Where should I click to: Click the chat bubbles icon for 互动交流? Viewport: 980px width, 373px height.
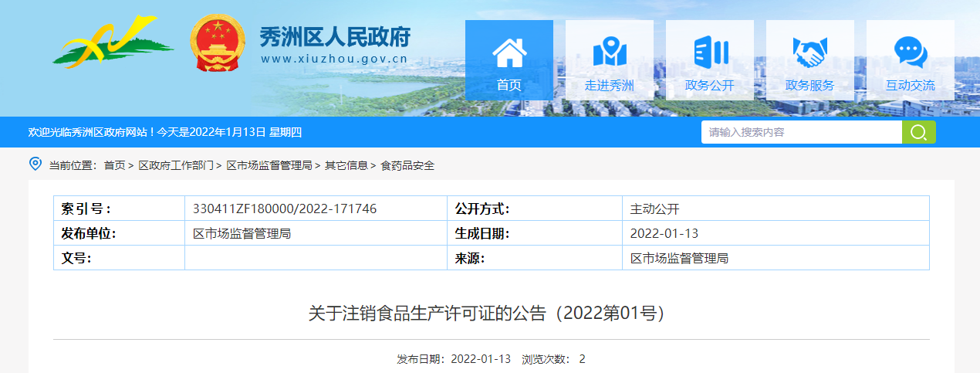point(911,53)
